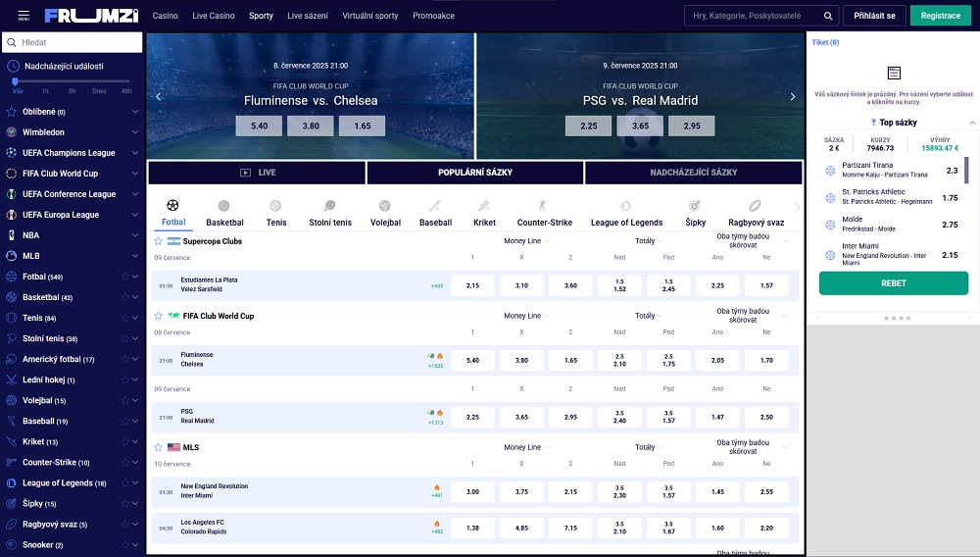Favorite the Wimbledon league star
This screenshot has height=557, width=980.
pyautogui.click(x=124, y=132)
